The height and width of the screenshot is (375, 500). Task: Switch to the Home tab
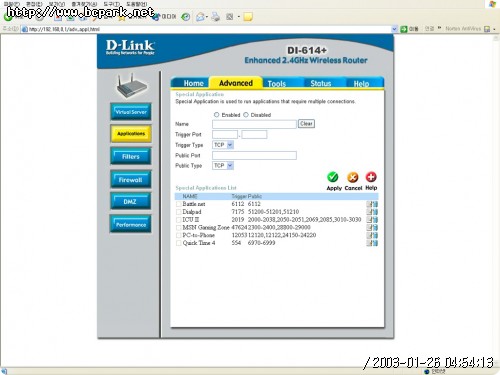coord(193,83)
